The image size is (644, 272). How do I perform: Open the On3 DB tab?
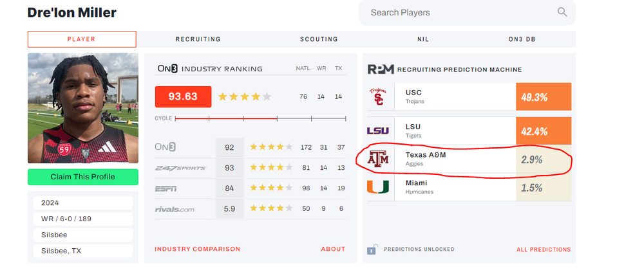[x=522, y=39]
